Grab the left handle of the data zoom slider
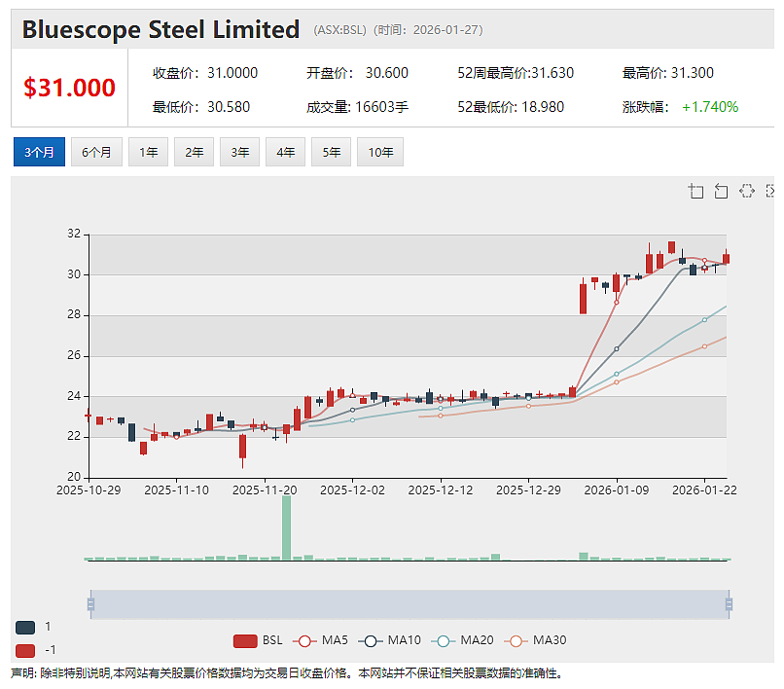The width and height of the screenshot is (784, 689). [x=90, y=604]
